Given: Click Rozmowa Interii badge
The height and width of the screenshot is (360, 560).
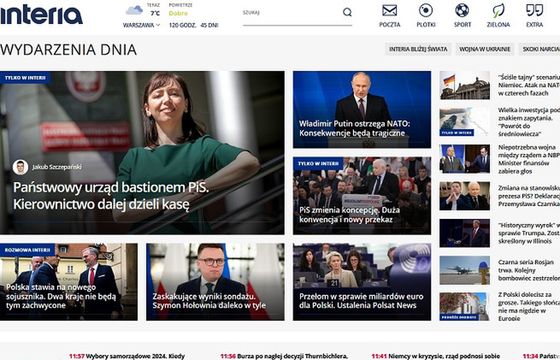Looking at the screenshot, I should click(x=27, y=250).
